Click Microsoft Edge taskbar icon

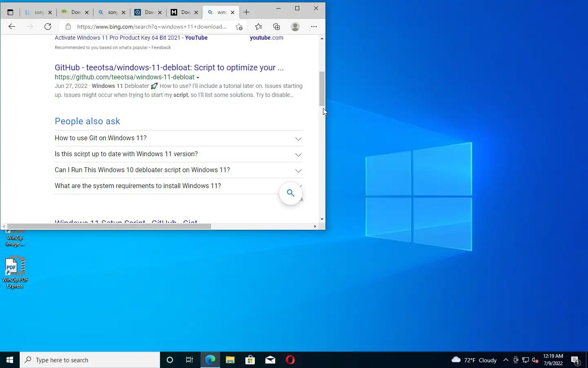pos(210,360)
